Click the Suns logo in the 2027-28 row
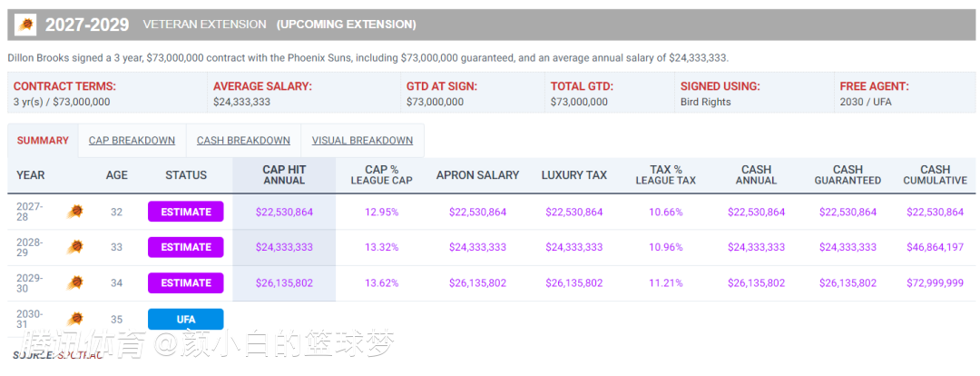The height and width of the screenshot is (376, 980). coord(74,213)
